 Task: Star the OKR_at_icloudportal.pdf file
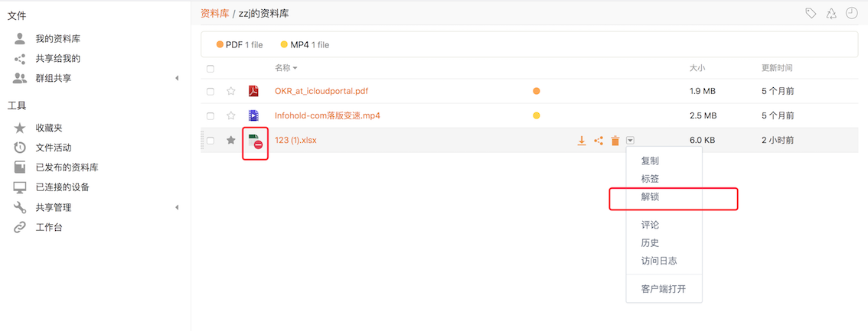(231, 91)
